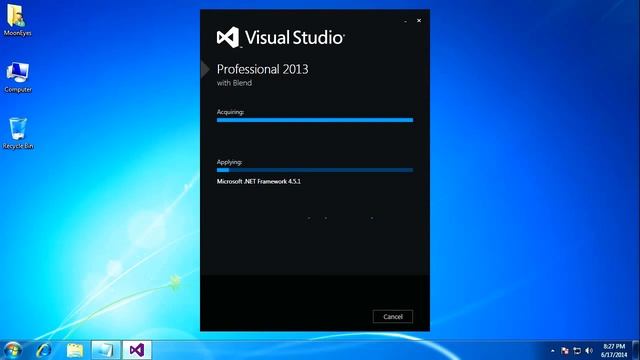640x360 pixels.
Task: Click the Visual Studio logo icon
Action: [228, 38]
